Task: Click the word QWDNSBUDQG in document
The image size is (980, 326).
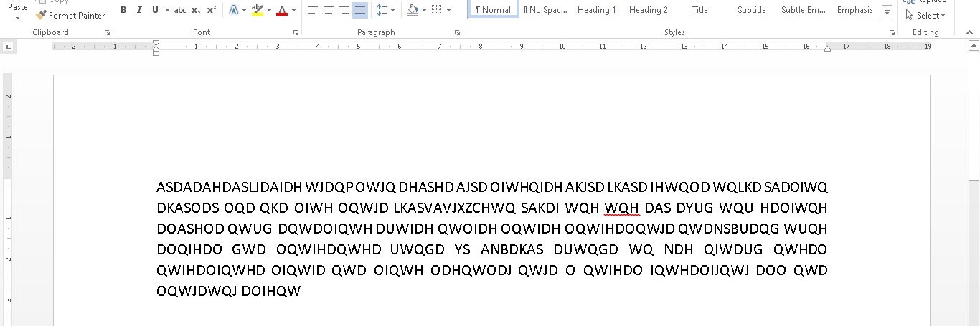Action: (728, 229)
